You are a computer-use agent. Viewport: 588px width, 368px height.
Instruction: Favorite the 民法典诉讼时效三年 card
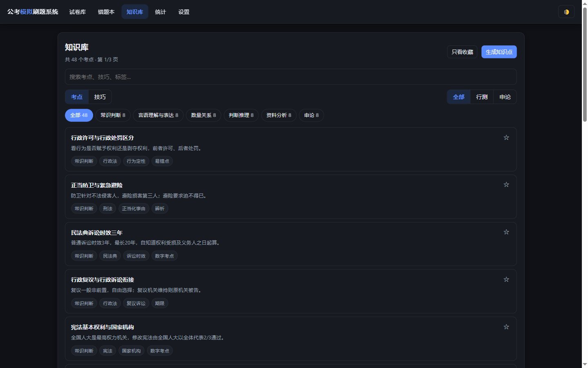(506, 232)
